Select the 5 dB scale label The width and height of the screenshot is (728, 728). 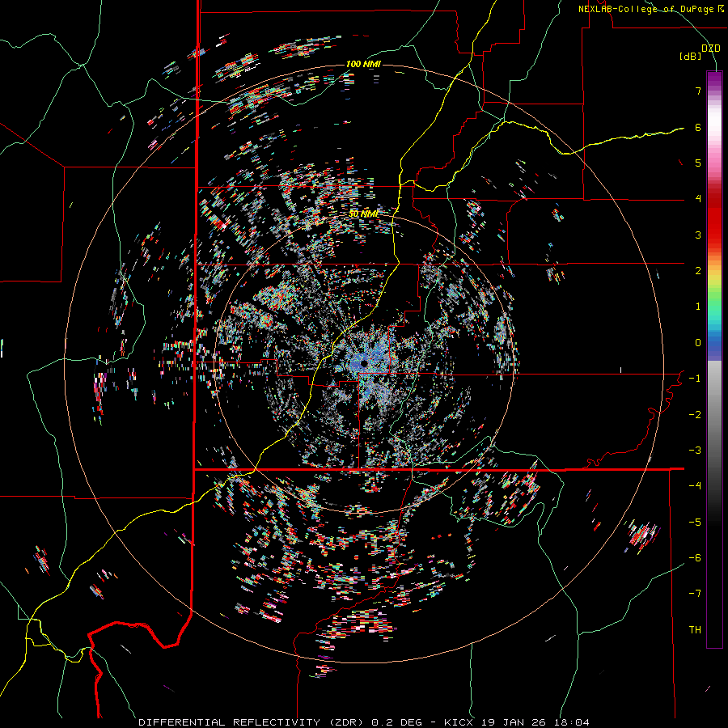tap(698, 163)
